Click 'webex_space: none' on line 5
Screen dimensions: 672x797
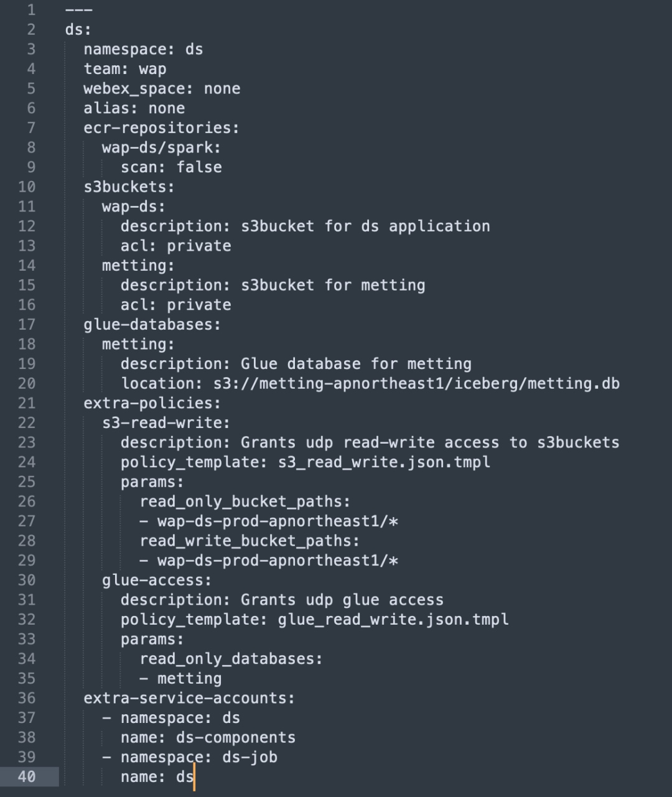(x=162, y=89)
